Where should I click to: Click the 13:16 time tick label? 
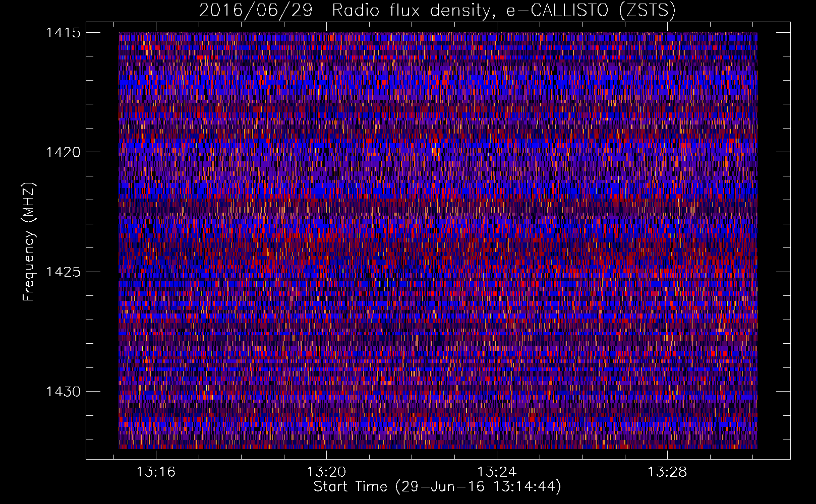tap(156, 472)
